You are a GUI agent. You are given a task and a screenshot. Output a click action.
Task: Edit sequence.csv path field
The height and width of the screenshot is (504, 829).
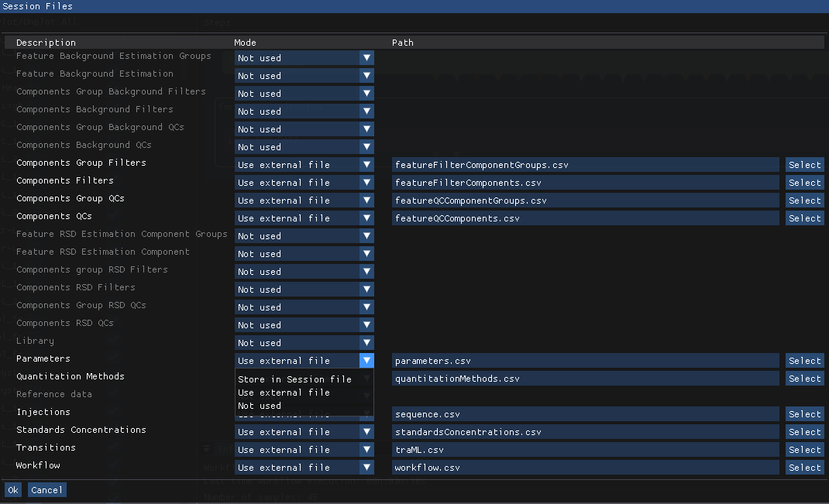click(x=585, y=414)
